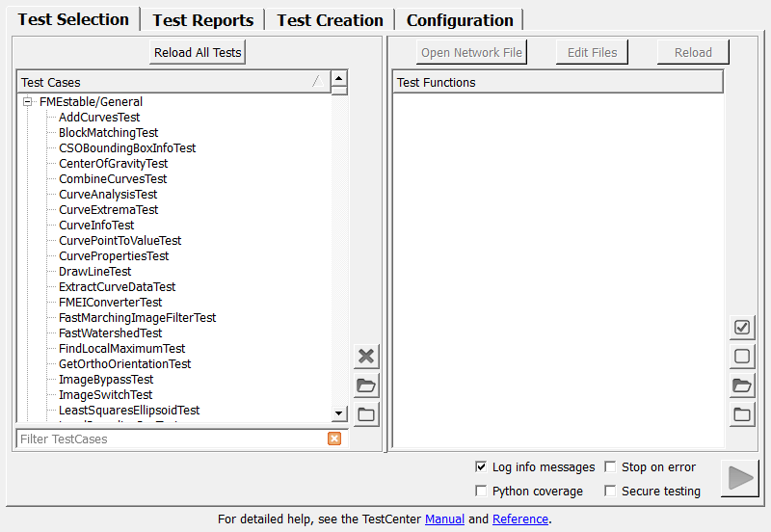Switch to the Test Reports tab
This screenshot has width=771, height=532.
coord(203,20)
